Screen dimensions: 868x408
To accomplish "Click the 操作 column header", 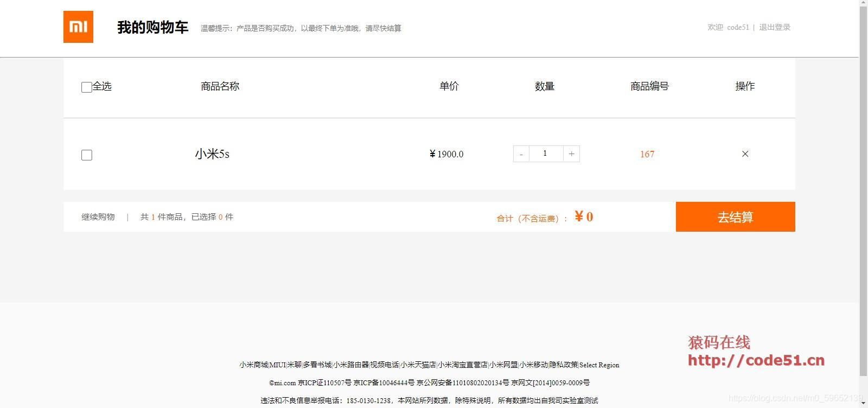I will (745, 86).
